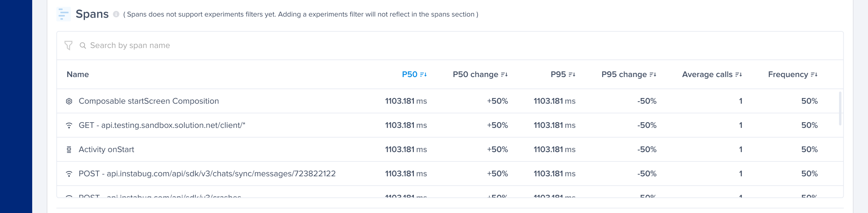Click the Composable startScreen Composition row icon
Screen dimensions: 868x213
coord(69,101)
